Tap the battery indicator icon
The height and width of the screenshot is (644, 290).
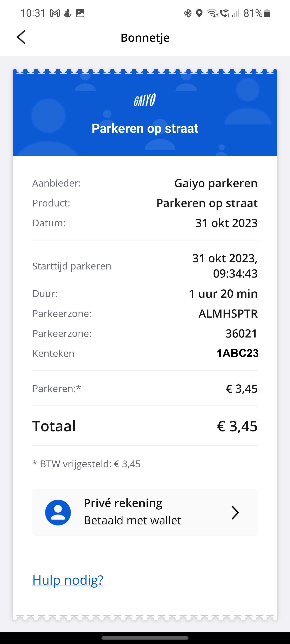[x=267, y=13]
